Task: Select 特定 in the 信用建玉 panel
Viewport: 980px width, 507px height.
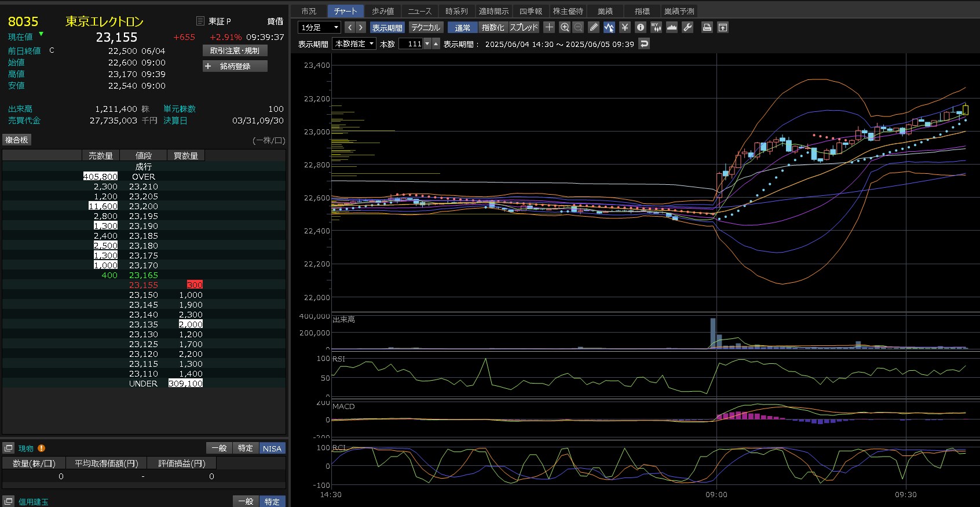Action: coord(272,501)
